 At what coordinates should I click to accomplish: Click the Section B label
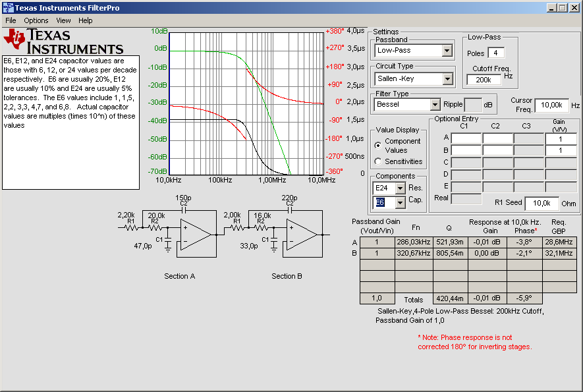click(287, 276)
